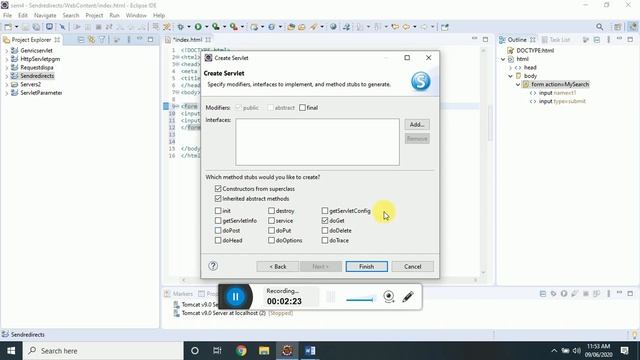
Task: Enable the doPut method stub
Action: click(271, 230)
